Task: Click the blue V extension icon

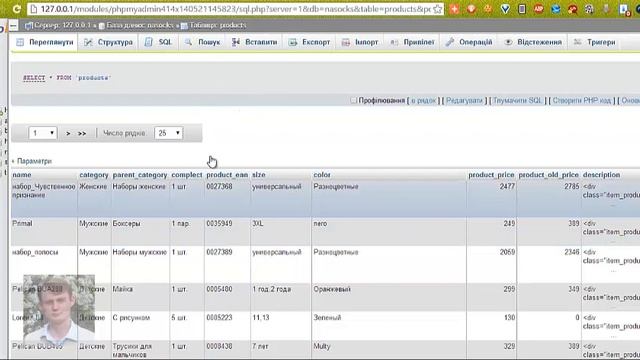Action: click(505, 9)
